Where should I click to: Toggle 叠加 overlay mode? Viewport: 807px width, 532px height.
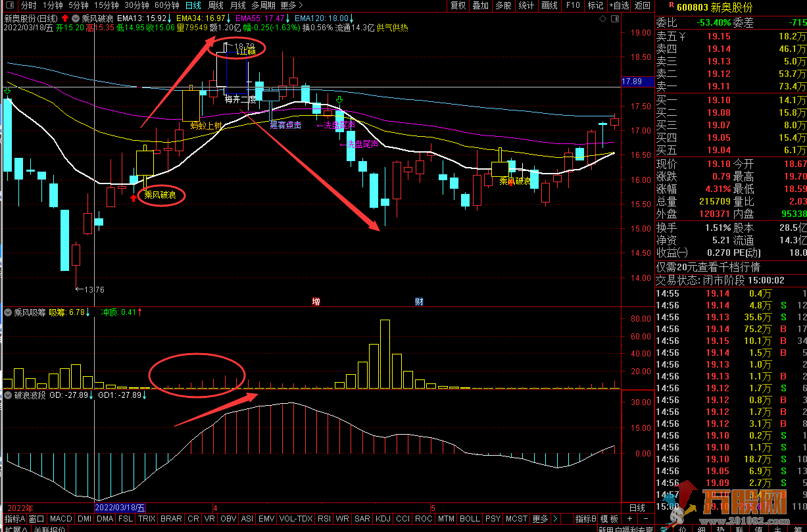click(481, 5)
